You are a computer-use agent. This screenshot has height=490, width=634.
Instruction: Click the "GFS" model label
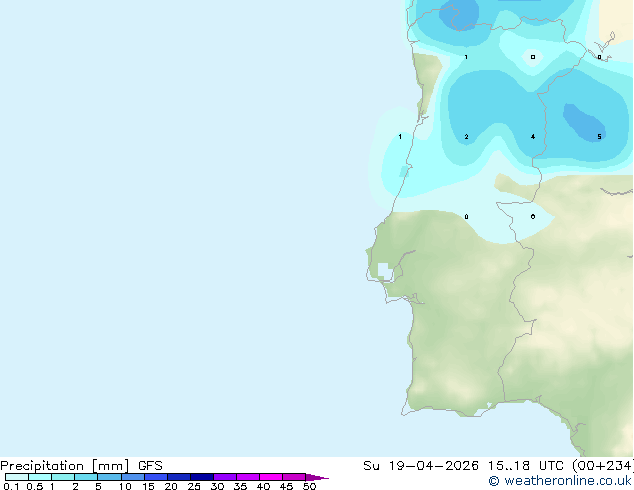pos(150,466)
